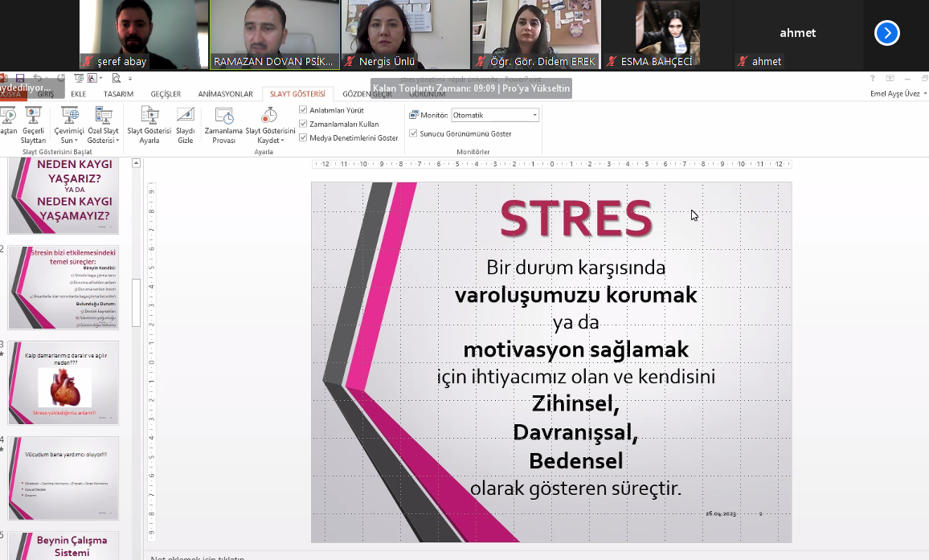Click slide panel scrollbar up arrow
Viewport: 929px width, 560px height.
point(137,163)
